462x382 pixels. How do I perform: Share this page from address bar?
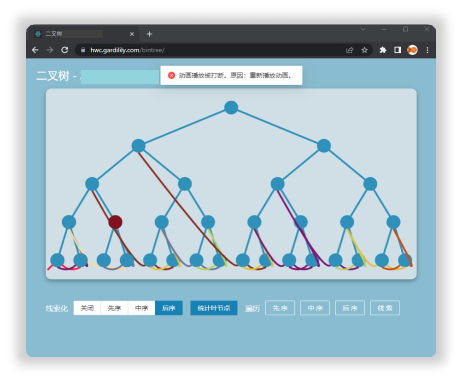349,50
